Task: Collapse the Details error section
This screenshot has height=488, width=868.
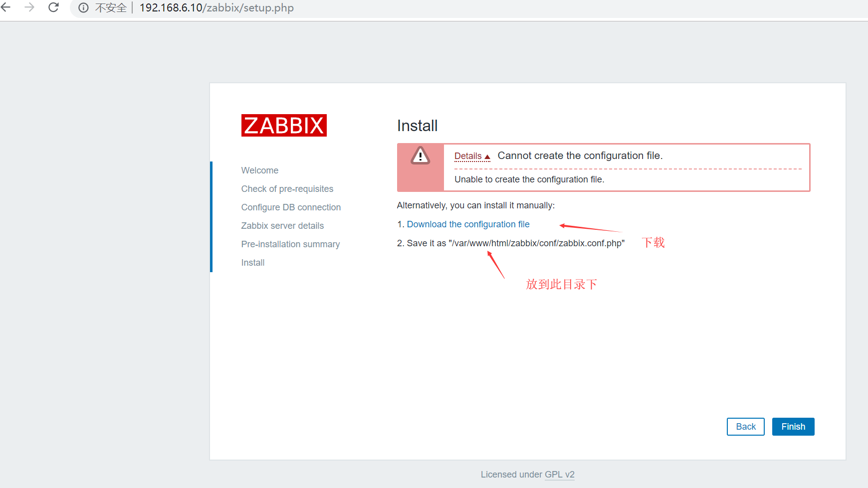Action: pyautogui.click(x=472, y=156)
